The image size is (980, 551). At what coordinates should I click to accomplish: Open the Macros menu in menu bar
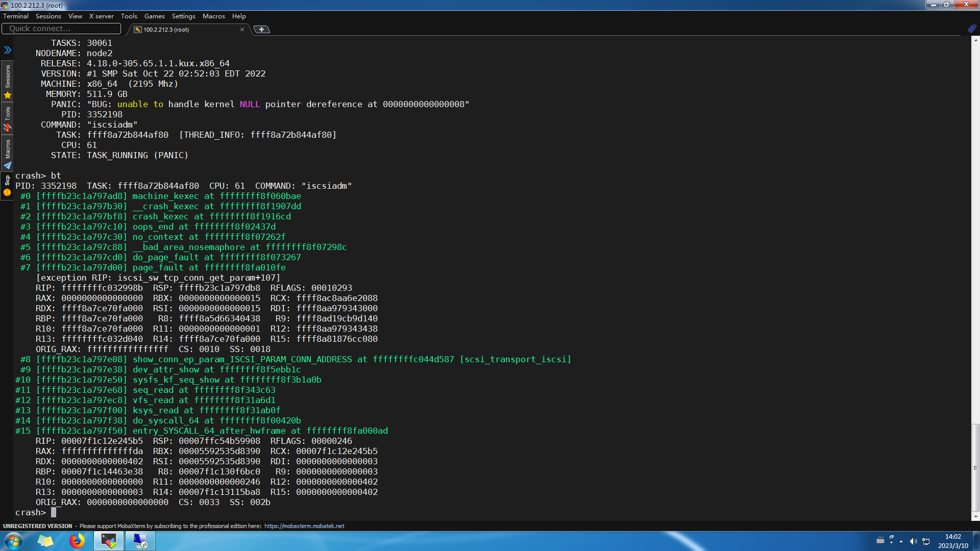[213, 16]
